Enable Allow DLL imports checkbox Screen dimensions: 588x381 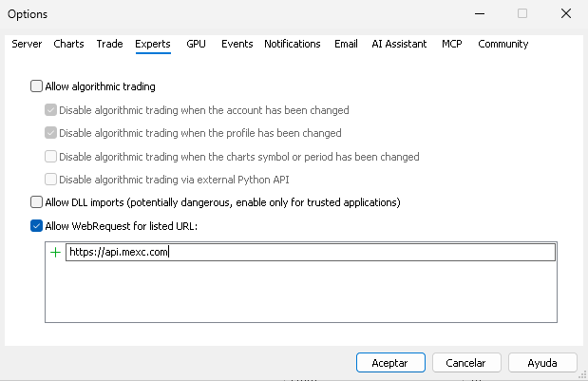(x=36, y=202)
